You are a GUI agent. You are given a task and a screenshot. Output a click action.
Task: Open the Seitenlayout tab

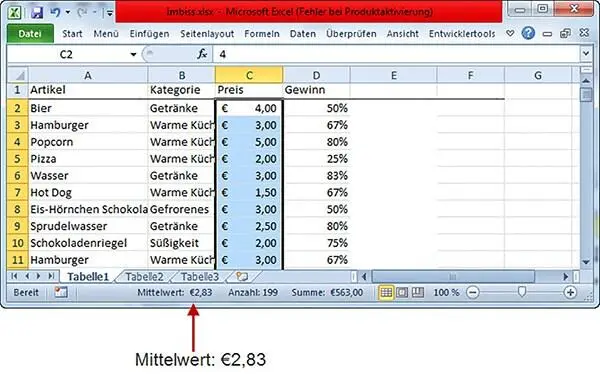coord(207,34)
